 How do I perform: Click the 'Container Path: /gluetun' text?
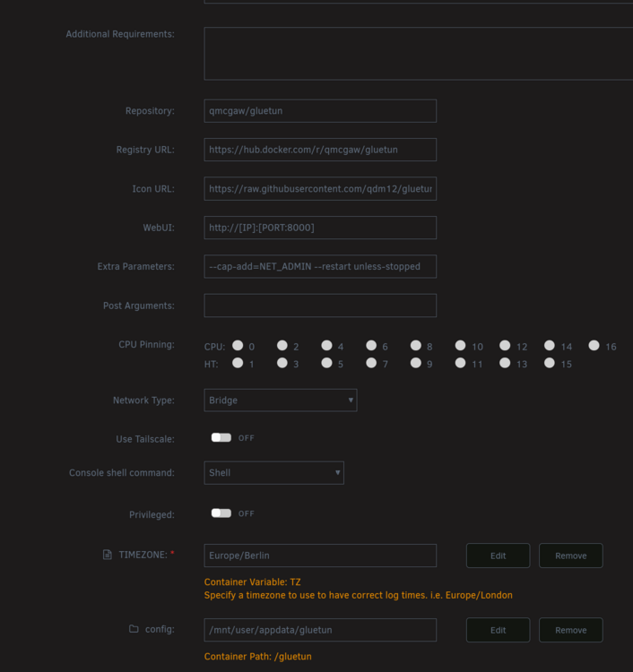tap(257, 657)
